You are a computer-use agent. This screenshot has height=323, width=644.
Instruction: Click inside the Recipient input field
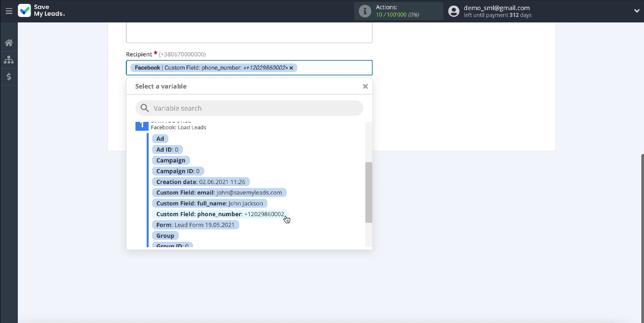click(249, 68)
